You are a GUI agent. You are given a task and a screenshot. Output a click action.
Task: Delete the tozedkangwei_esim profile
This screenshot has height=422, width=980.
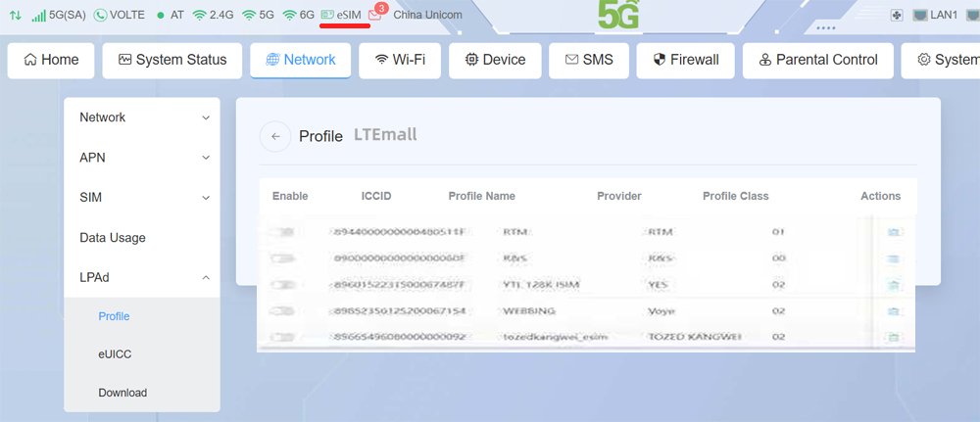click(x=894, y=337)
